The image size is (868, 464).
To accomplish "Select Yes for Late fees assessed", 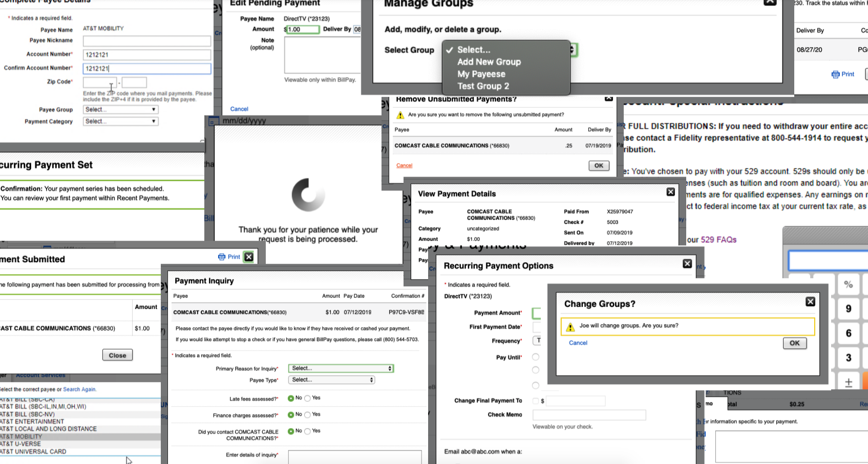I will pos(307,398).
